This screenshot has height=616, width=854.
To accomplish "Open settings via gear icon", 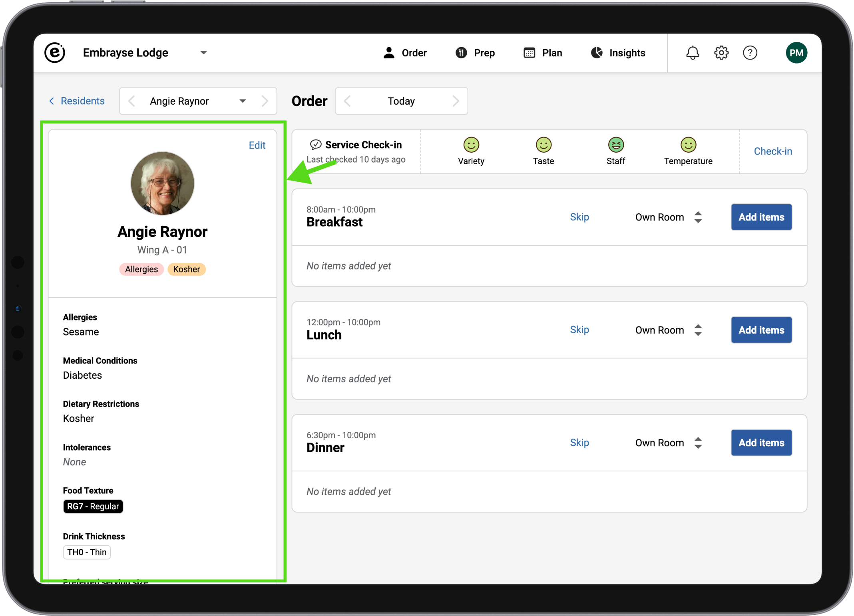I will click(721, 53).
